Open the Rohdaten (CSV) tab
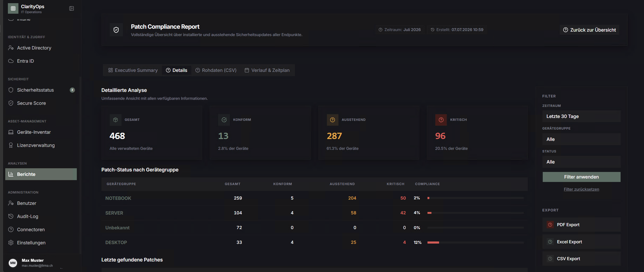This screenshot has width=644, height=272. (x=216, y=70)
